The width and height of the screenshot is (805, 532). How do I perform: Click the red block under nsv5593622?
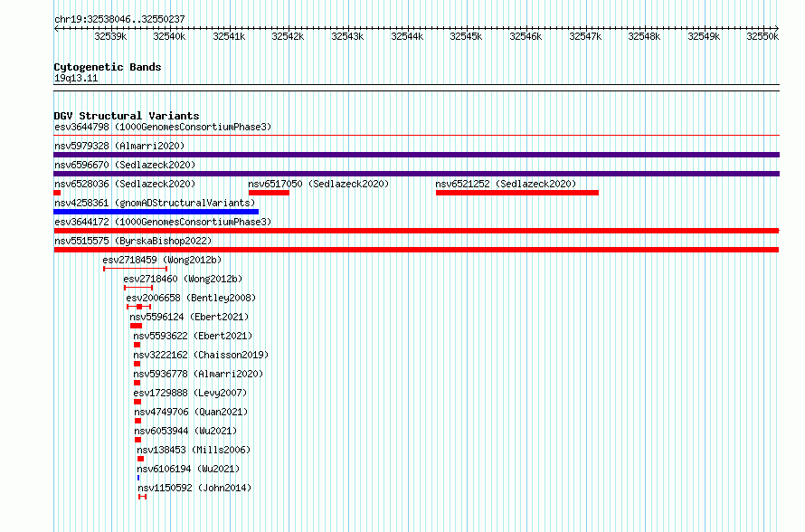pyautogui.click(x=137, y=345)
